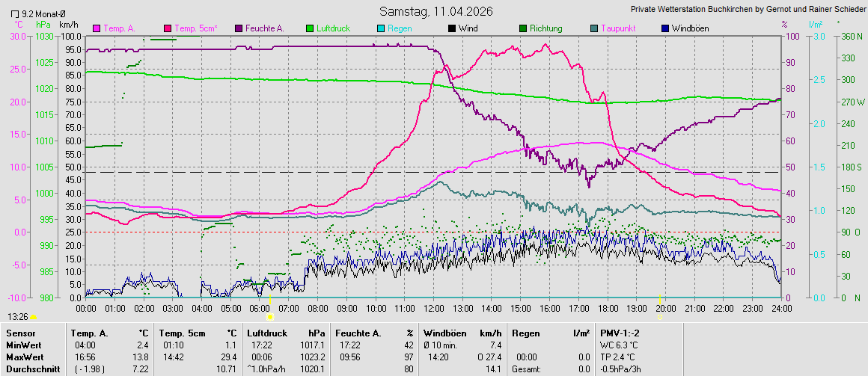The height and width of the screenshot is (376, 868).
Task: Click the cyan Regen legend square
Action: [x=381, y=28]
